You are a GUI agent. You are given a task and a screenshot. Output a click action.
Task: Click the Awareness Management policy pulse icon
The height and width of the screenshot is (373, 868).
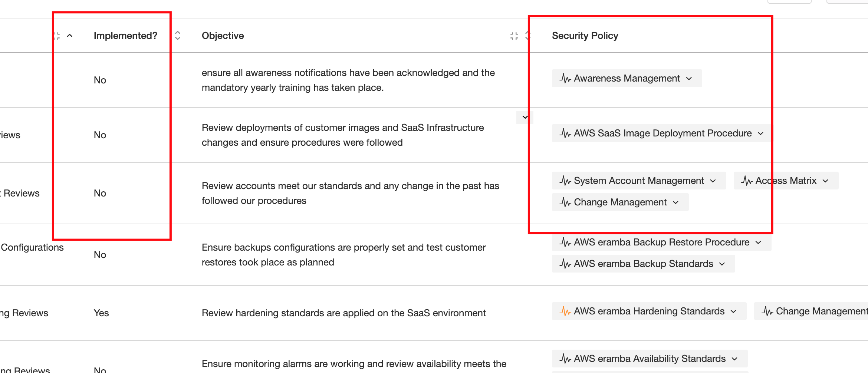point(565,79)
